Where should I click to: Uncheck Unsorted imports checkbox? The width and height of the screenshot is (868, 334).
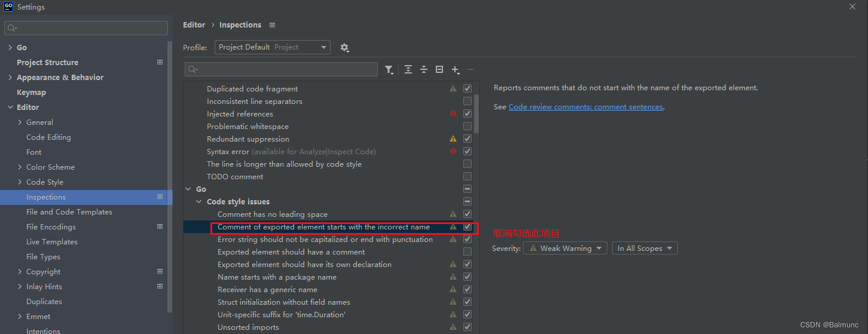pos(467,327)
